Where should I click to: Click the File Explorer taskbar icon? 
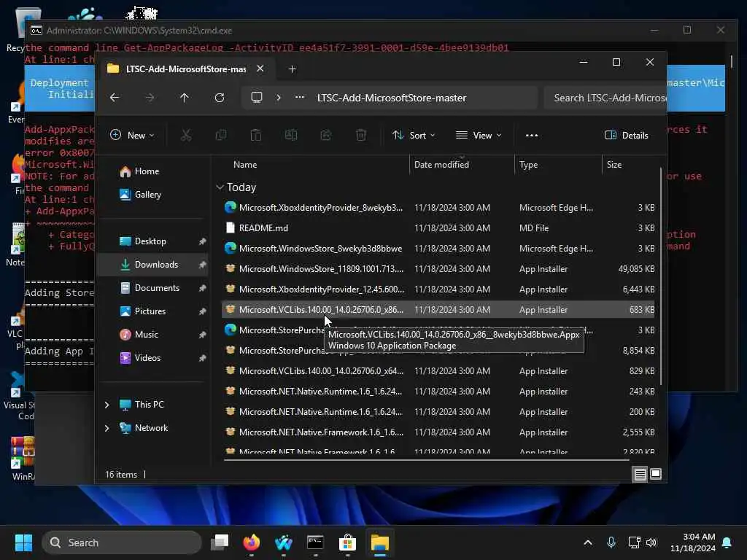coord(379,542)
